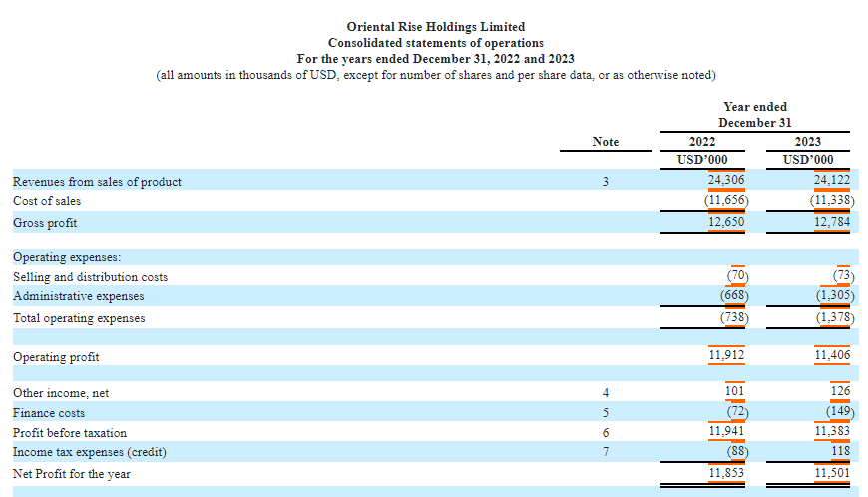Click USD'000 under the 2022 column

(x=702, y=160)
